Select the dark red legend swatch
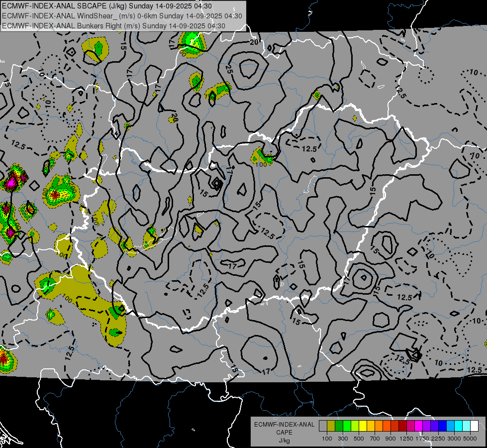 [x=402, y=426]
